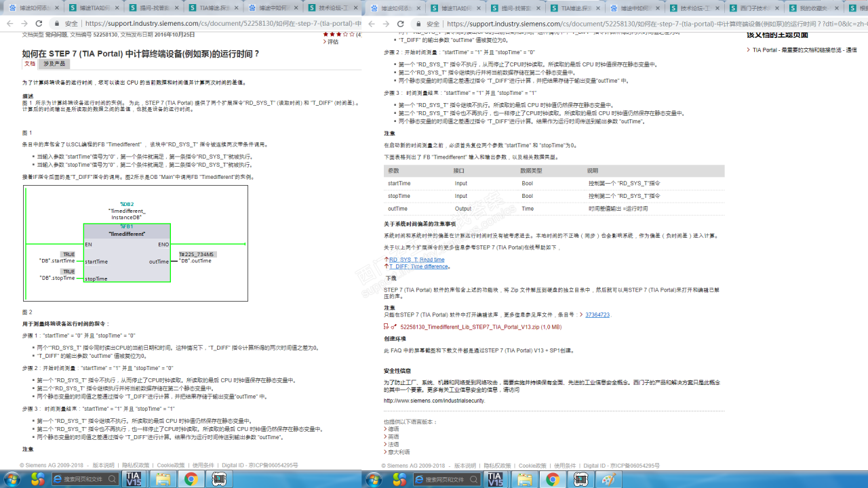Open the folder icon on the right taskbar

tap(525, 479)
